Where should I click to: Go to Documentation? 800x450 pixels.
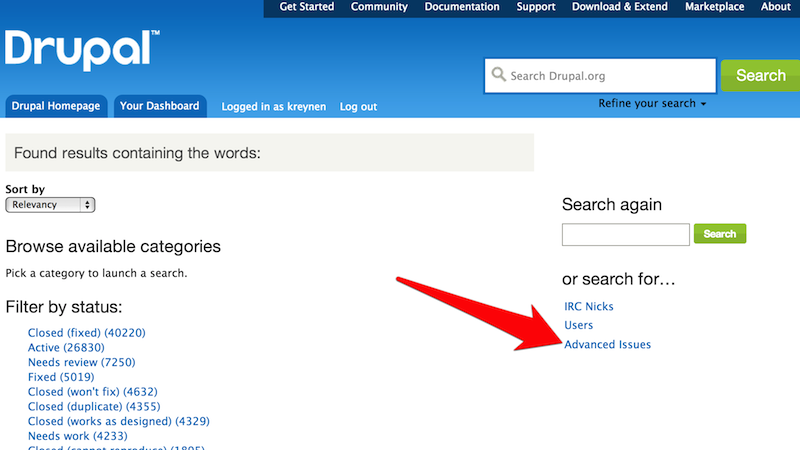[462, 7]
